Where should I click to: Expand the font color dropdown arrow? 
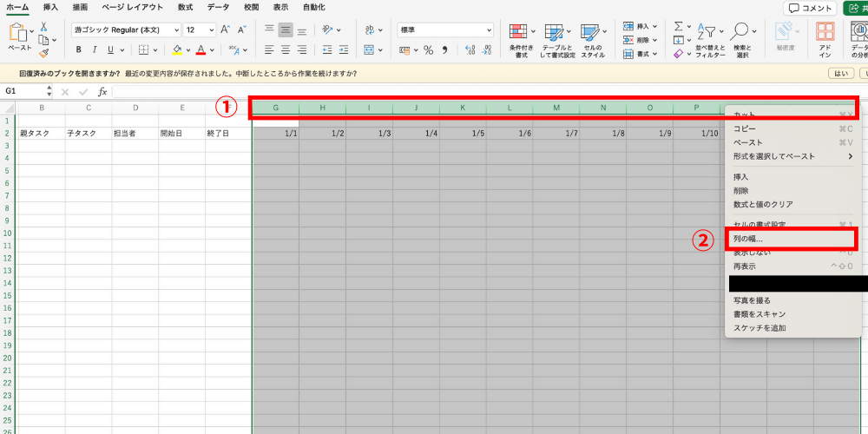click(x=212, y=49)
